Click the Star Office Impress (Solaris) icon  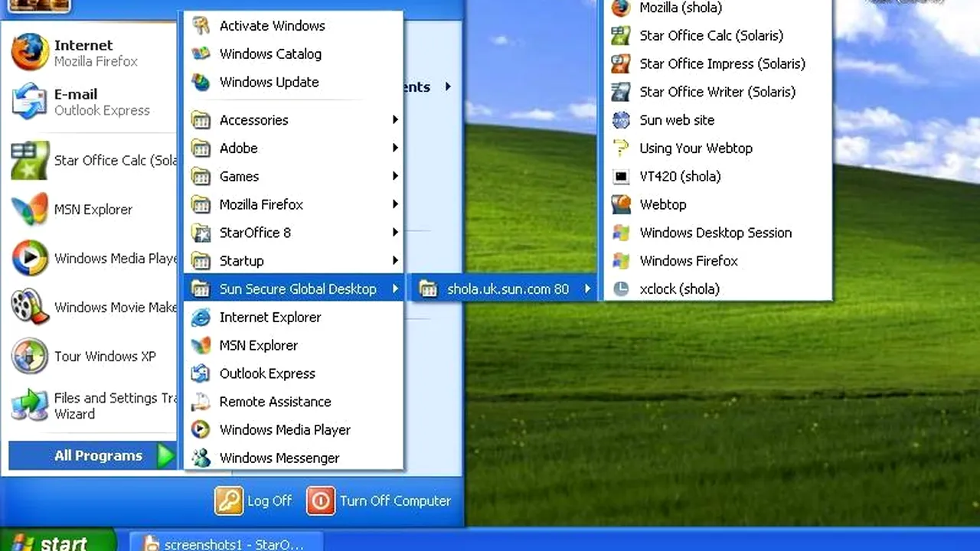(621, 64)
